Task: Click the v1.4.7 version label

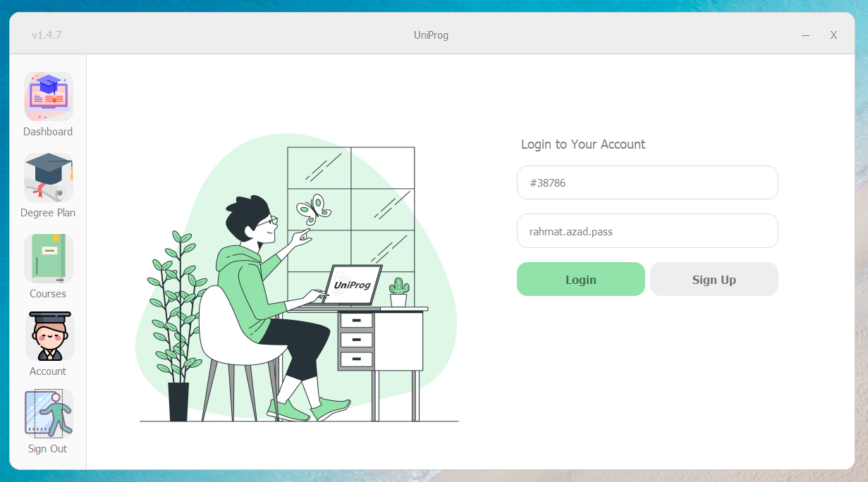Action: point(47,35)
